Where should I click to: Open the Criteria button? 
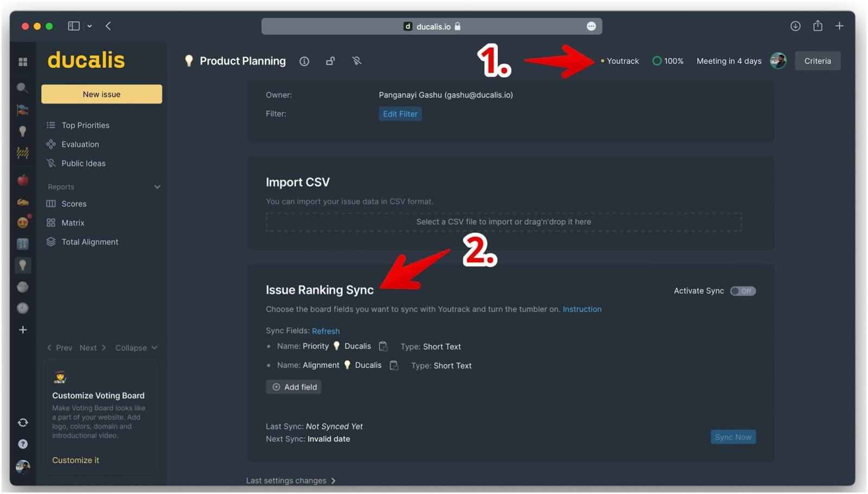(x=818, y=61)
